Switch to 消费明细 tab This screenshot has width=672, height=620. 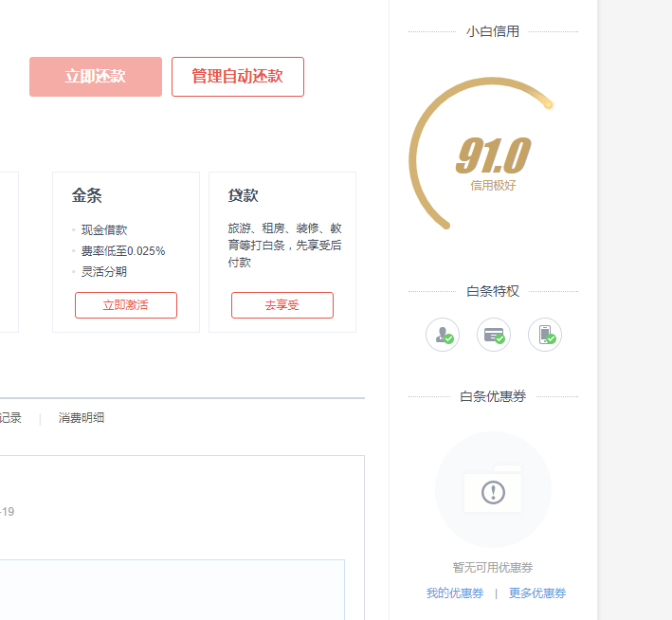tap(82, 418)
